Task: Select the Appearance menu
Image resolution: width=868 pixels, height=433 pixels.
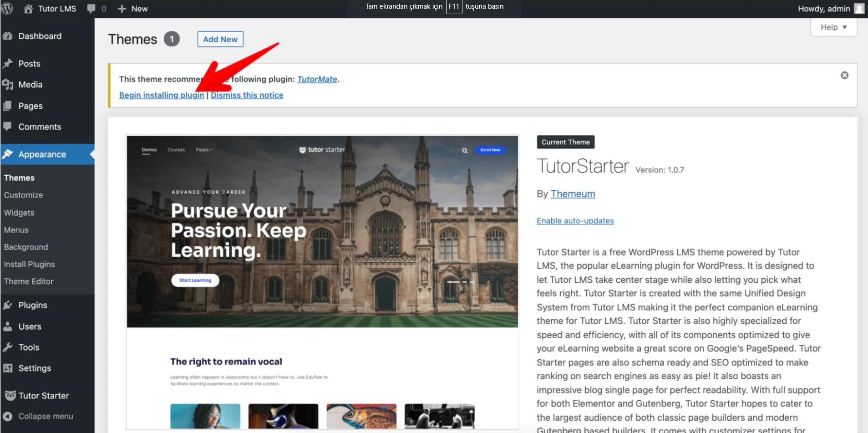Action: point(42,154)
